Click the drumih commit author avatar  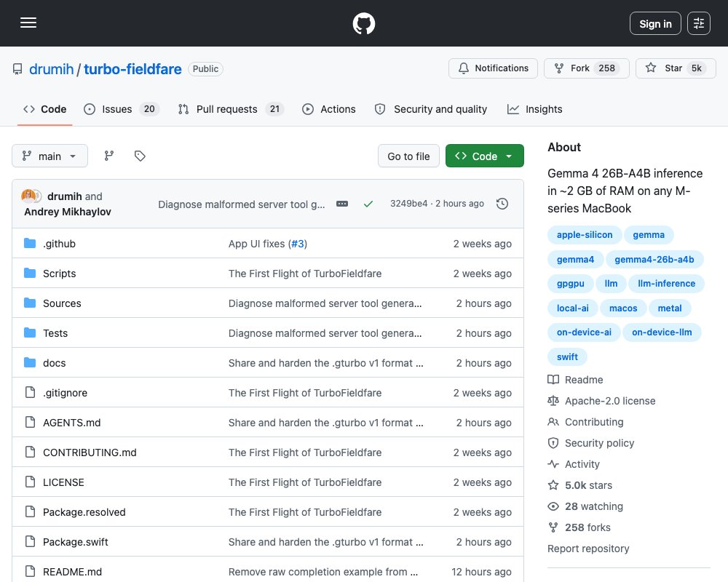coord(28,196)
